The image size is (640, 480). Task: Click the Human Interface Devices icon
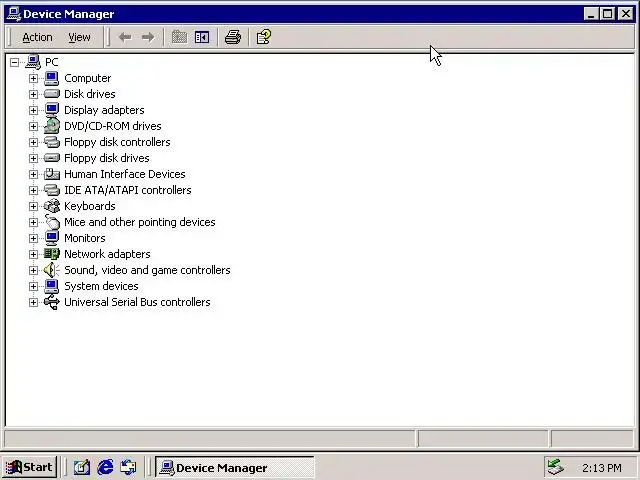[x=52, y=174]
